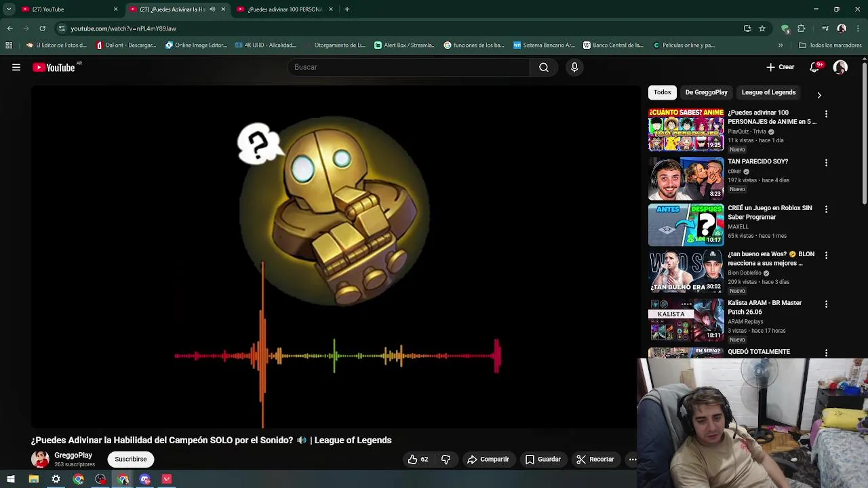The width and height of the screenshot is (868, 488).
Task: Click the address bar URL
Action: pos(123,28)
